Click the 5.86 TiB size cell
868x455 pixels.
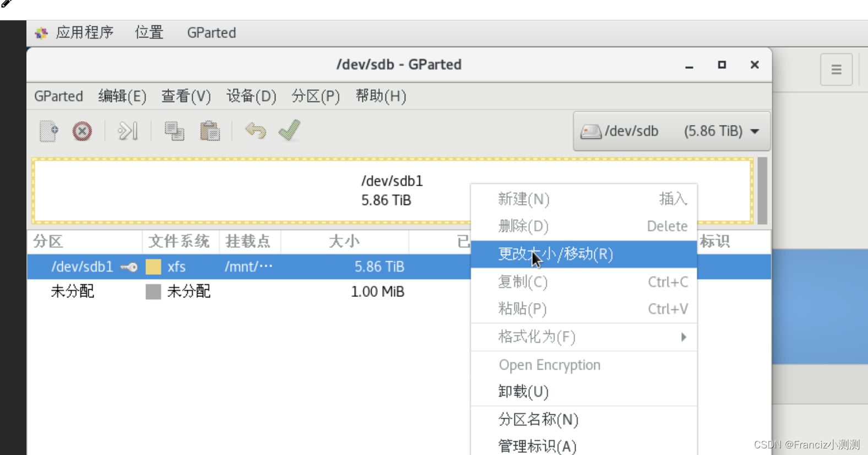pyautogui.click(x=379, y=267)
